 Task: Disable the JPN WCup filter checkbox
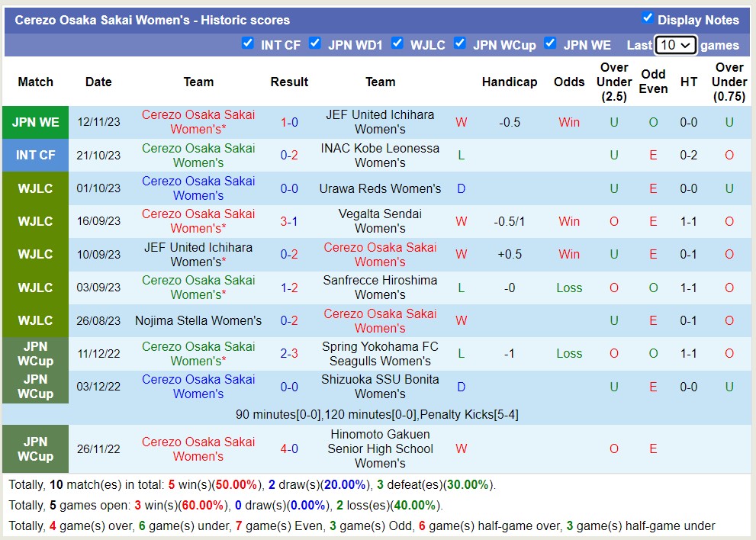pyautogui.click(x=459, y=43)
